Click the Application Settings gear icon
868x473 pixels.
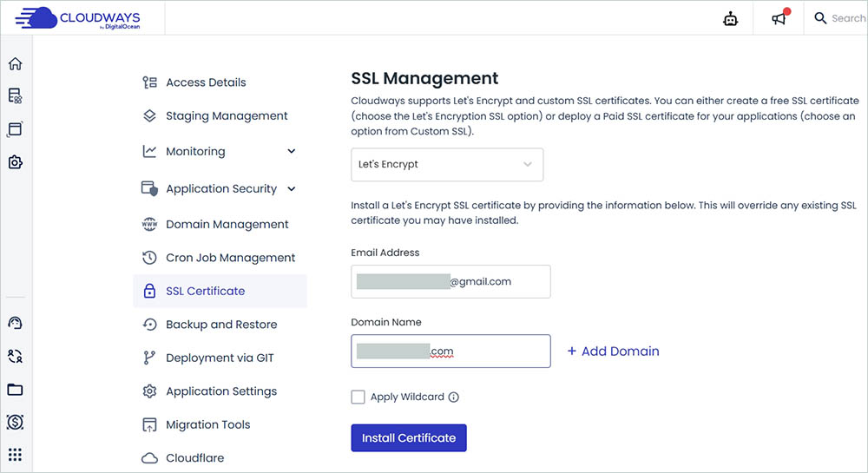tap(149, 391)
